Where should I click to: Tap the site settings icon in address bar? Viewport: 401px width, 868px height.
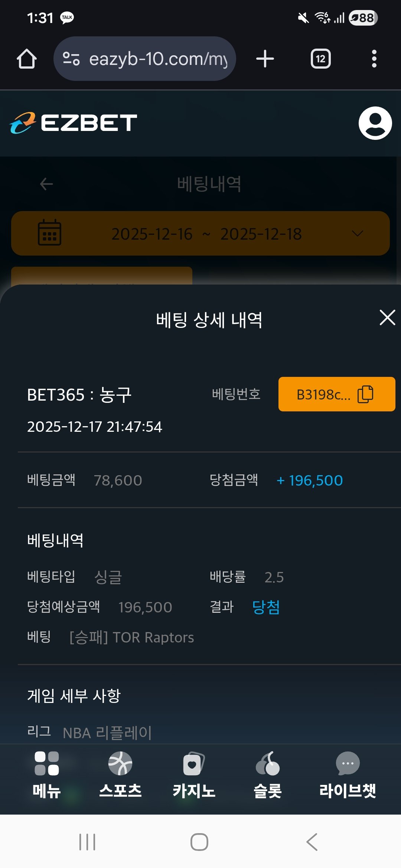(x=71, y=59)
